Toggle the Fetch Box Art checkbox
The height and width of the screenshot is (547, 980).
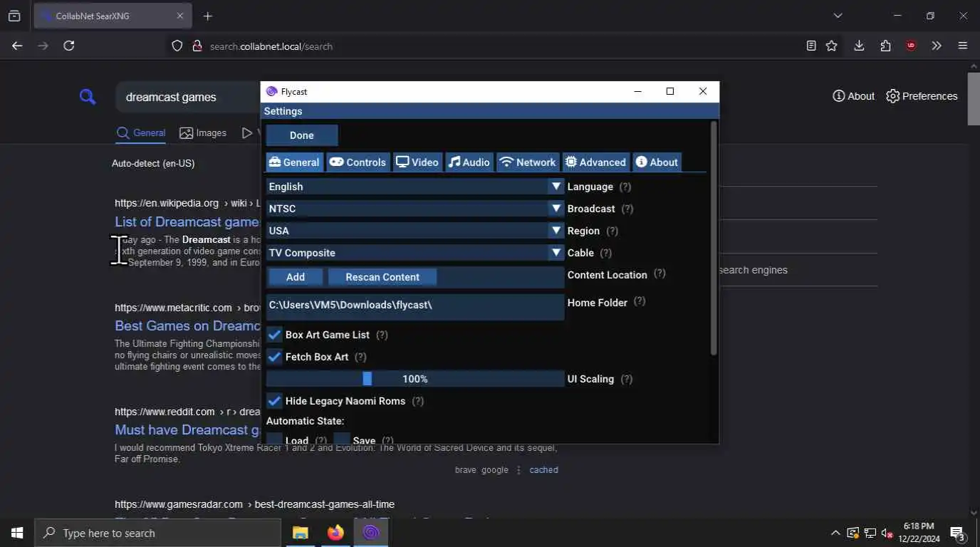point(274,357)
